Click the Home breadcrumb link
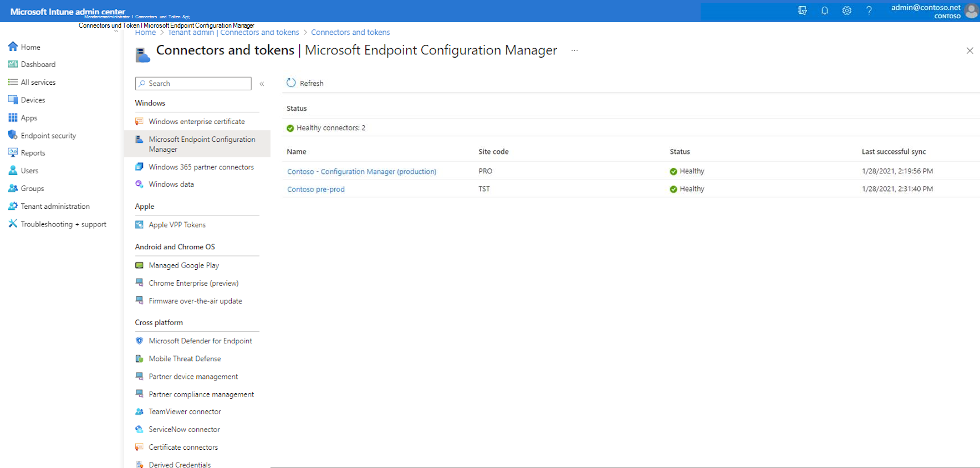The height and width of the screenshot is (468, 980). [x=145, y=33]
